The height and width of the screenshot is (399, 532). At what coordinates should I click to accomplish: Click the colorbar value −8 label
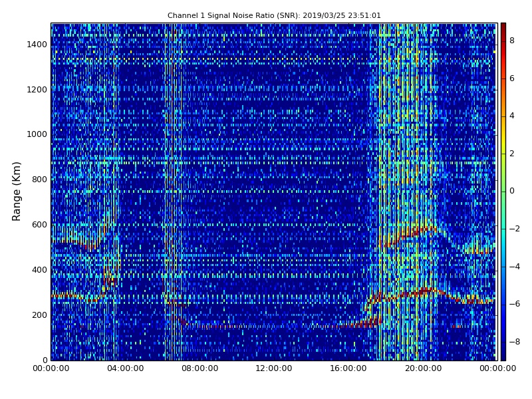coord(515,342)
